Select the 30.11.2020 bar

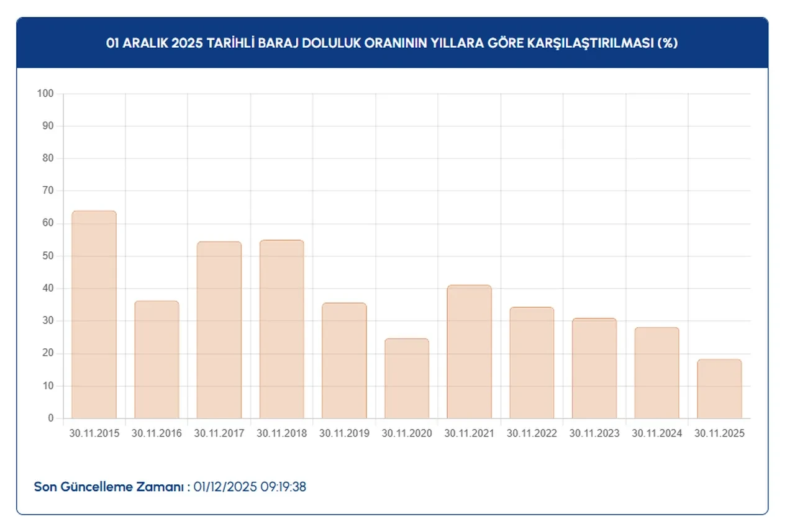407,378
